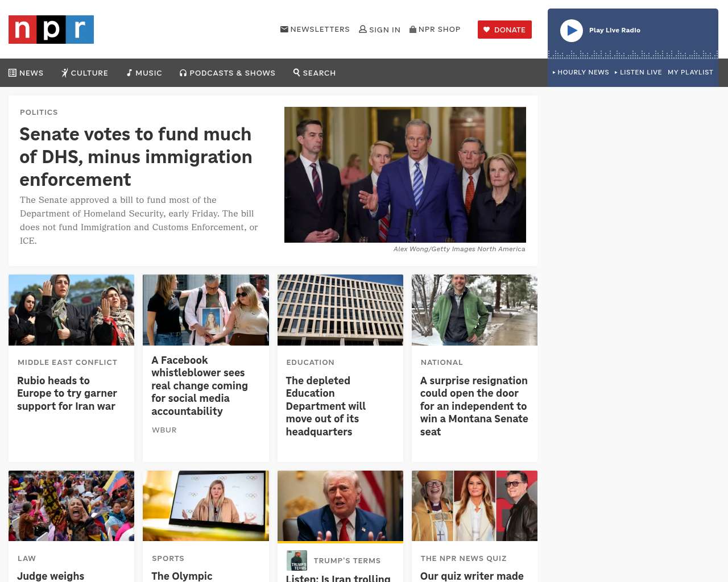728x582 pixels.
Task: Open the Montana Senate seat article
Action: tap(474, 406)
